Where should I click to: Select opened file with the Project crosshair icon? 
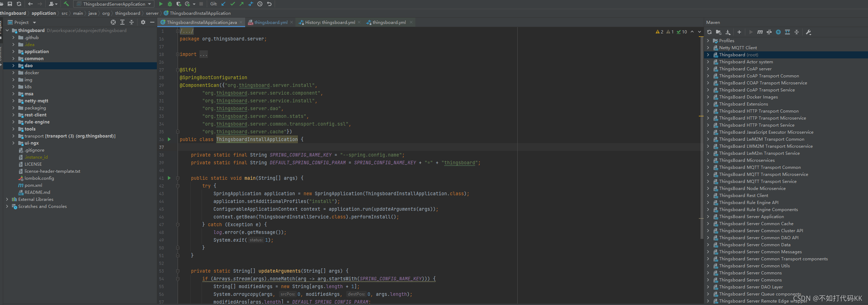pos(113,22)
